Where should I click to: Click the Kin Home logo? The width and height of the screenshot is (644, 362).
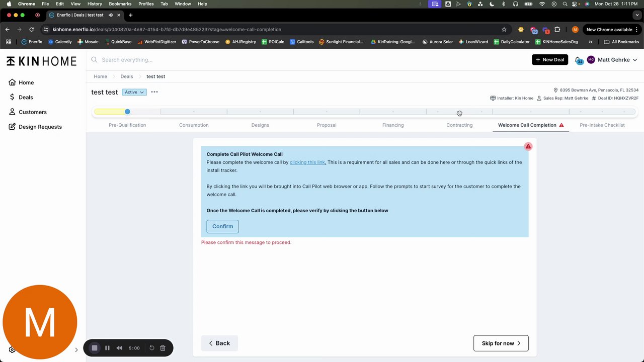point(41,61)
